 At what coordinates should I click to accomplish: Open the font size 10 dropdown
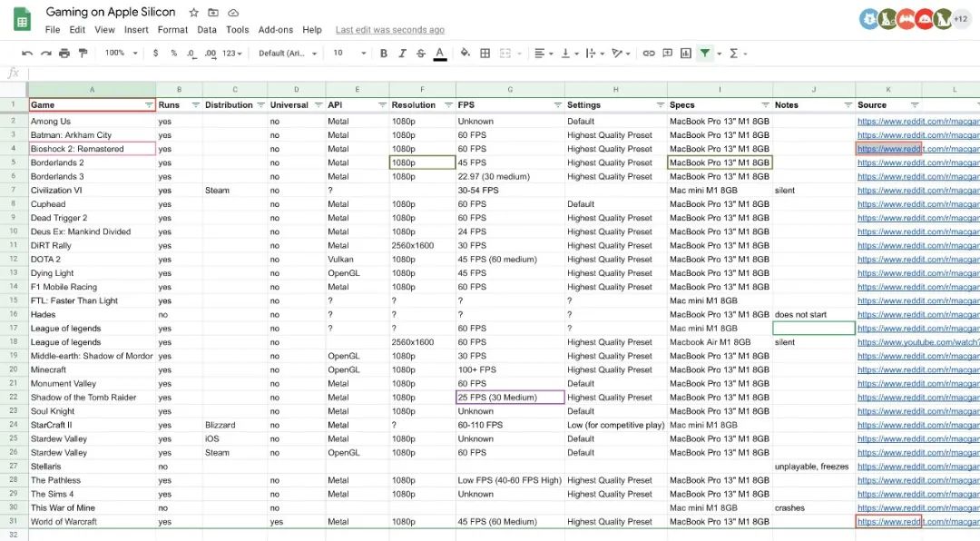[349, 54]
